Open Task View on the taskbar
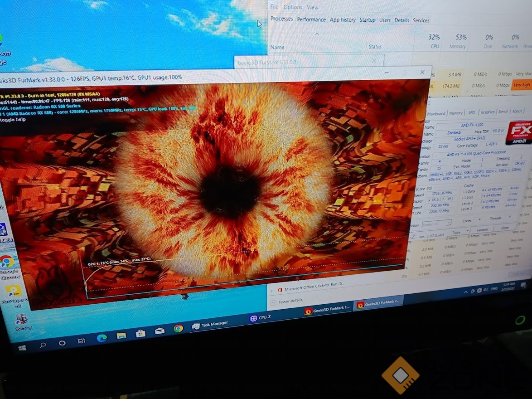Screen dimensions: 532x399 pyautogui.click(x=81, y=341)
